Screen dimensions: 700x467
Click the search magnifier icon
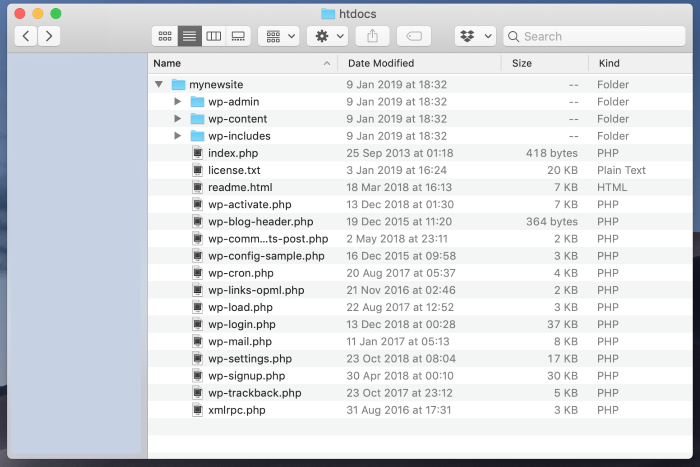514,37
